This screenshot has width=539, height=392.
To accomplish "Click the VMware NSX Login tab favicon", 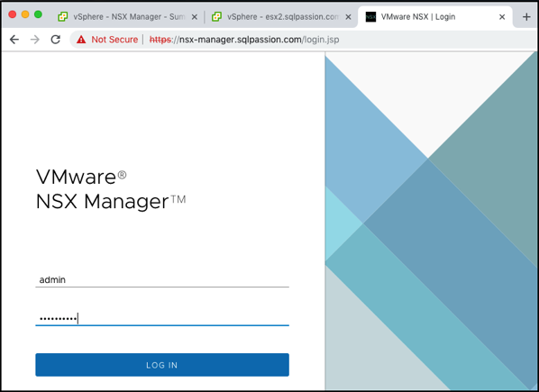I will 370,16.
